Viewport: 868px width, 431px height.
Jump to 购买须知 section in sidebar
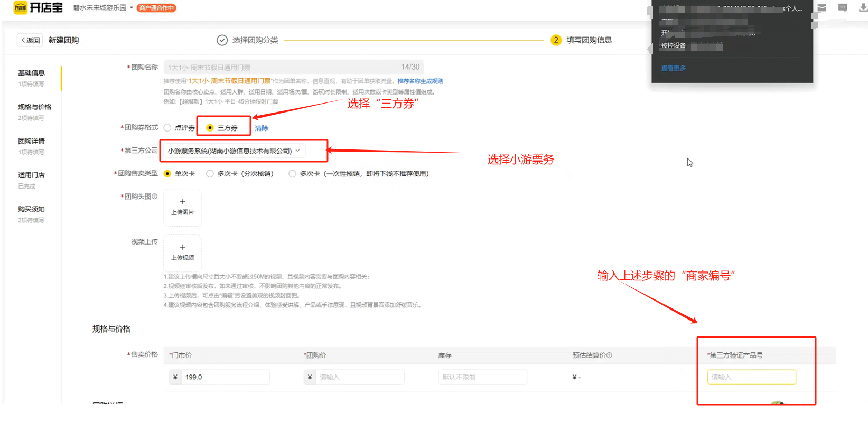[x=31, y=209]
